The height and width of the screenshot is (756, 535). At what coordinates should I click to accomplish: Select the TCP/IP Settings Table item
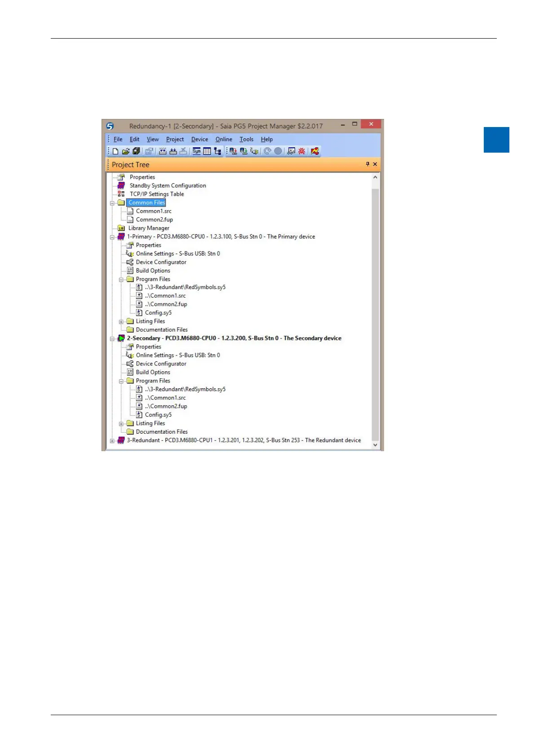157,194
